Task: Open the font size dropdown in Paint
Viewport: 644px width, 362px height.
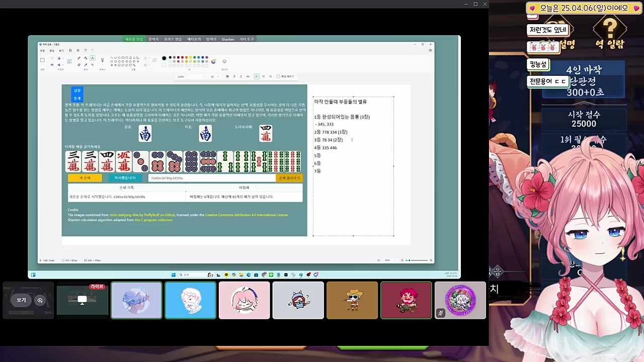Action: 215,76
